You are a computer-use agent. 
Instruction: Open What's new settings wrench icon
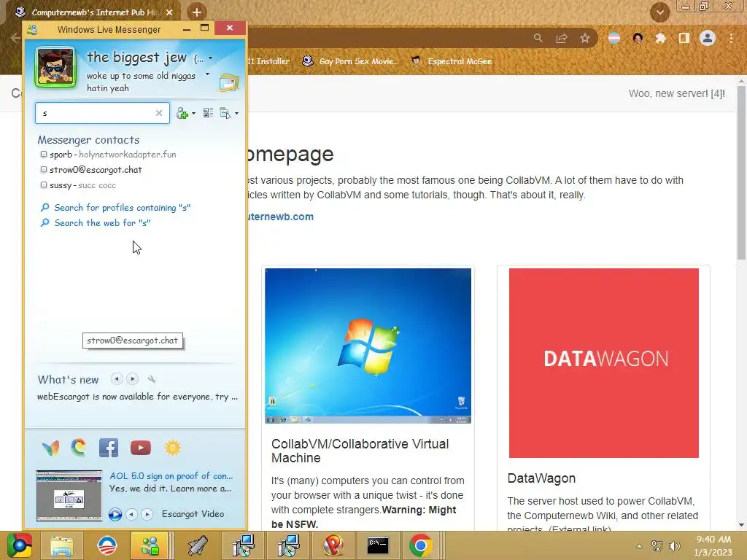152,379
